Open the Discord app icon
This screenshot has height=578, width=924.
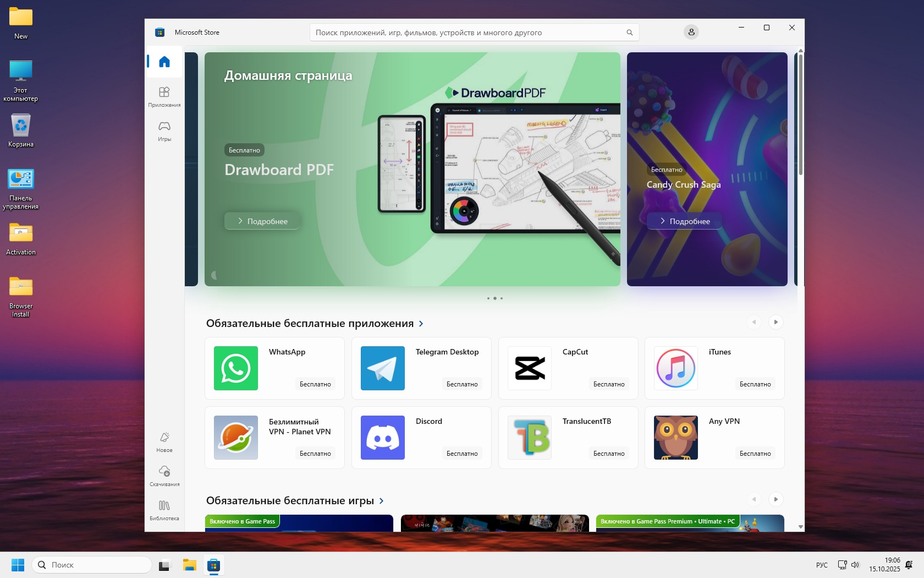(383, 438)
